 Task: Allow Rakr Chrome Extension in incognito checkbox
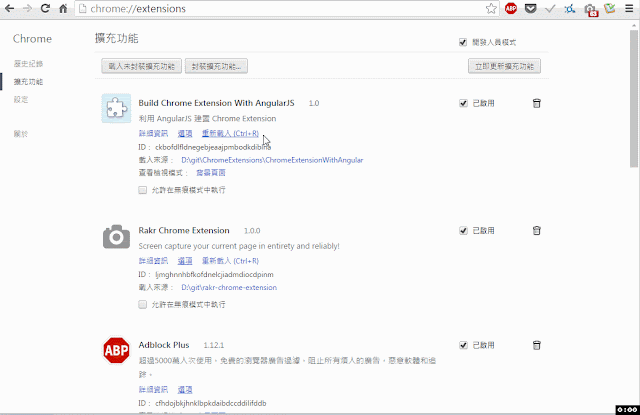[x=142, y=304]
